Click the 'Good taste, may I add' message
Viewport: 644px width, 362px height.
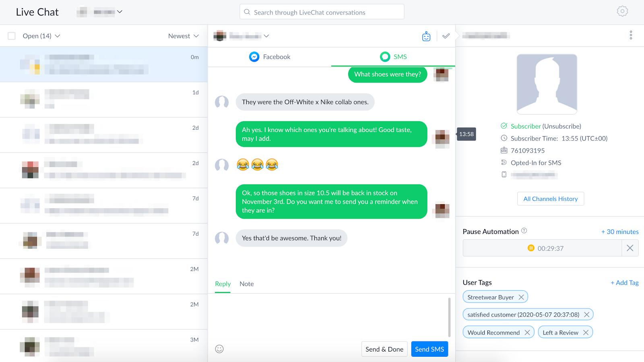click(x=331, y=134)
